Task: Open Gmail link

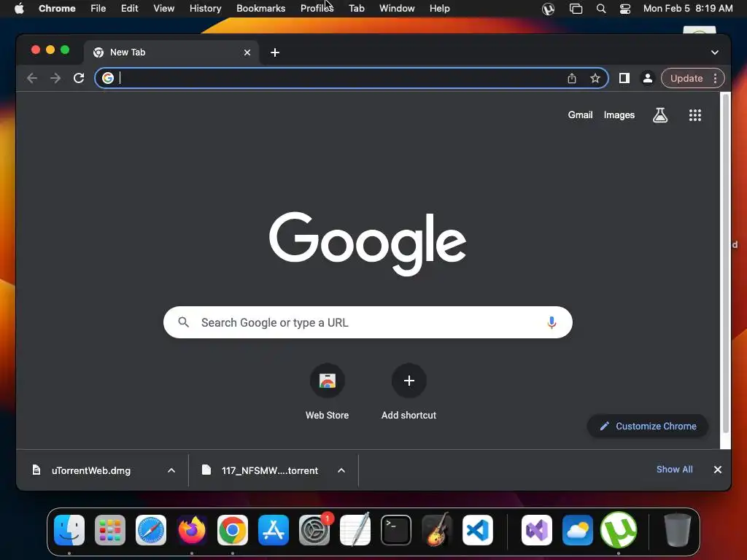Action: (x=580, y=114)
